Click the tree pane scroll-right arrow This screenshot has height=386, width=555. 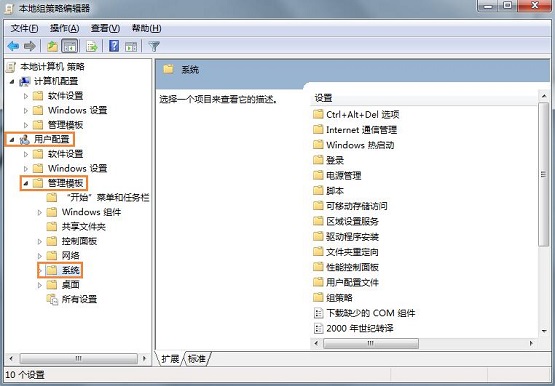pyautogui.click(x=144, y=359)
